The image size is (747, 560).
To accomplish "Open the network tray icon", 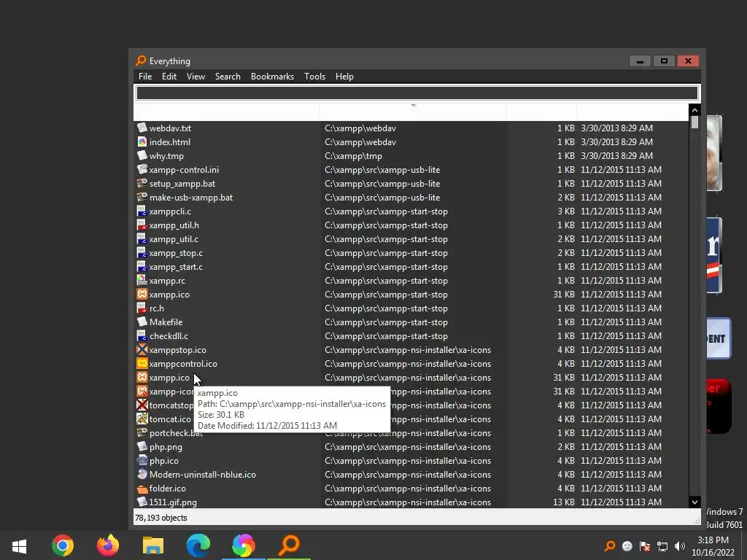I will click(x=662, y=545).
